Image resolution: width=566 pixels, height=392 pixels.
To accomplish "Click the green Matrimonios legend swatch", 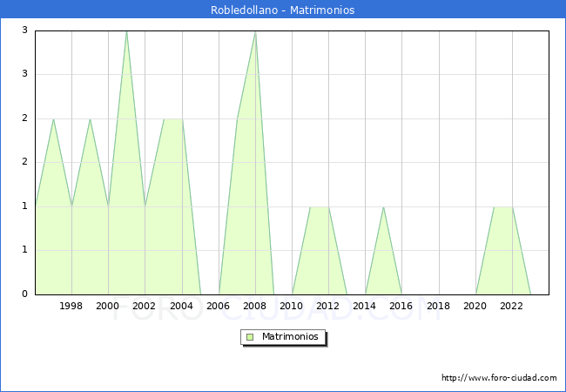I will pos(250,337).
